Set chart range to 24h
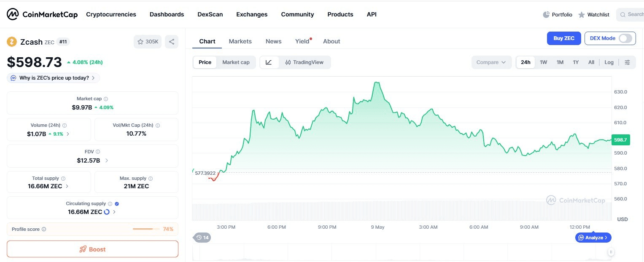The width and height of the screenshot is (644, 262). 525,62
